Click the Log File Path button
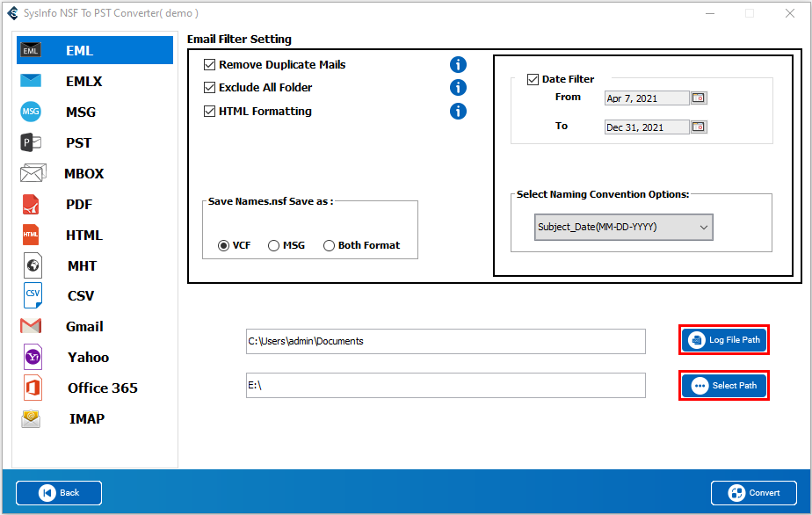Screen dimensions: 812x515 pyautogui.click(x=724, y=340)
